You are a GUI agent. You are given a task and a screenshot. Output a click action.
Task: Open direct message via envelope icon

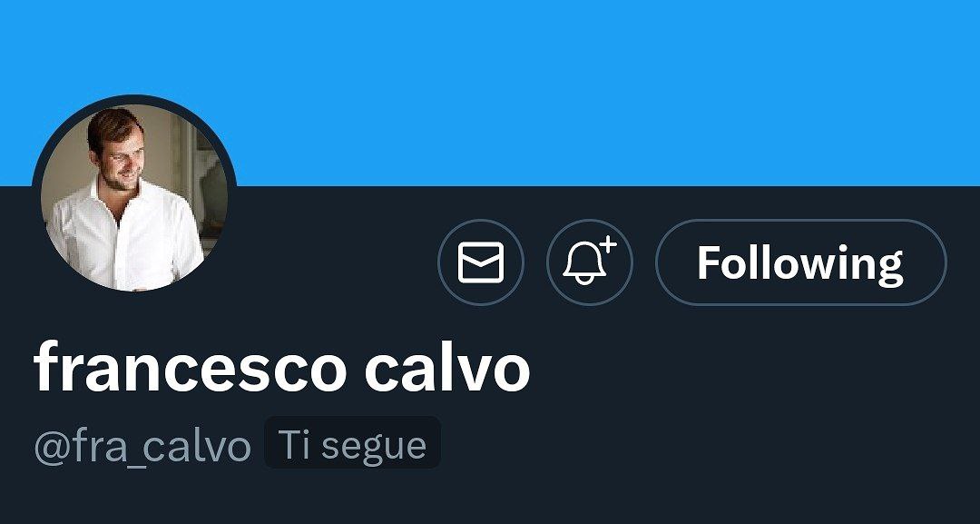(x=481, y=262)
